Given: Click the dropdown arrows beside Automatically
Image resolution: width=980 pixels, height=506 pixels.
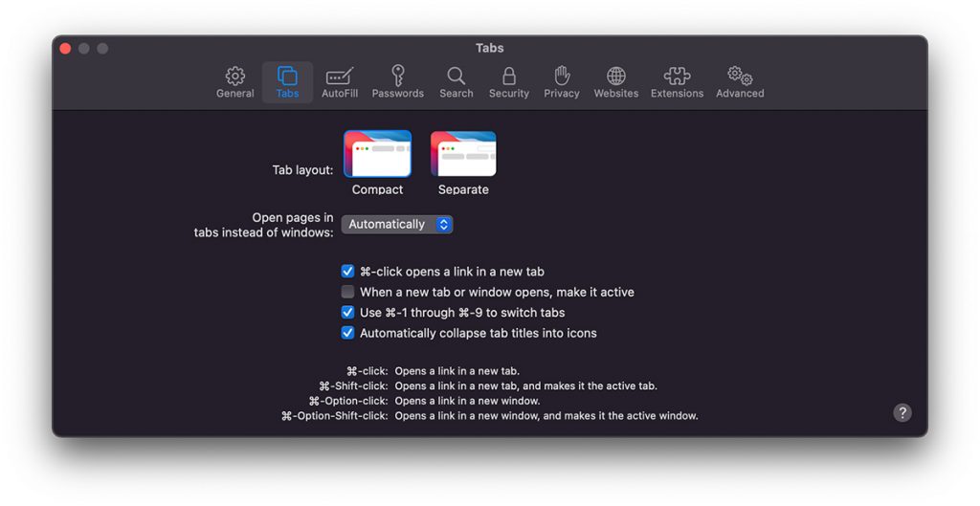Looking at the screenshot, I should coord(443,225).
